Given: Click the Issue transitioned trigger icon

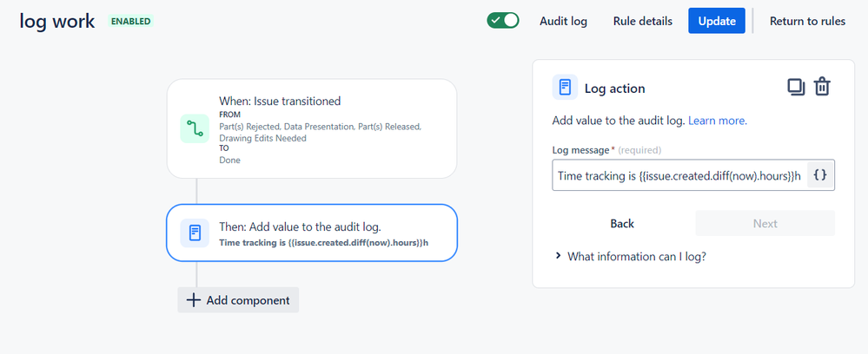Looking at the screenshot, I should (195, 128).
